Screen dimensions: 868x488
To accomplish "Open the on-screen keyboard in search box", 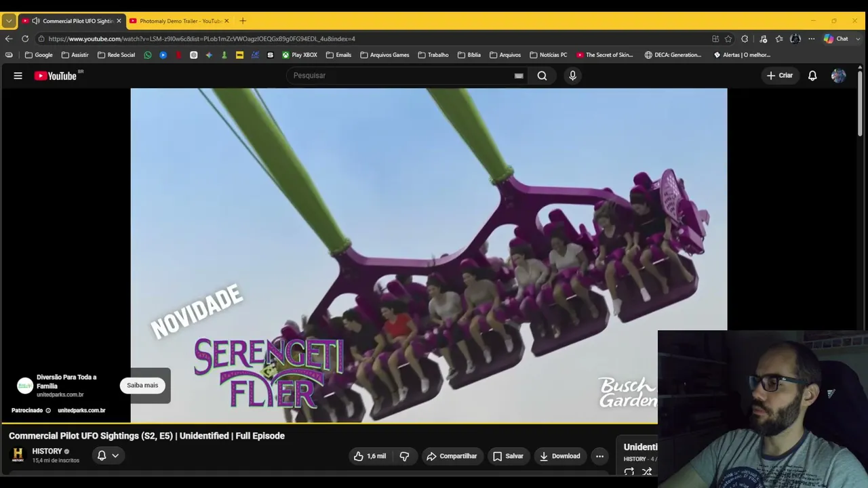I will pos(519,76).
